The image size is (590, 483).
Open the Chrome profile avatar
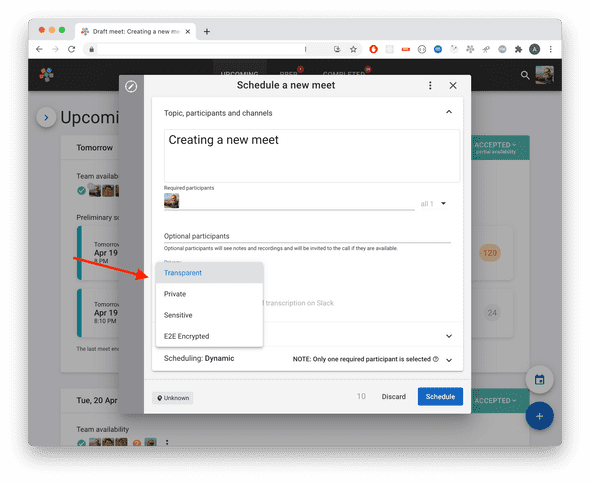tap(534, 49)
